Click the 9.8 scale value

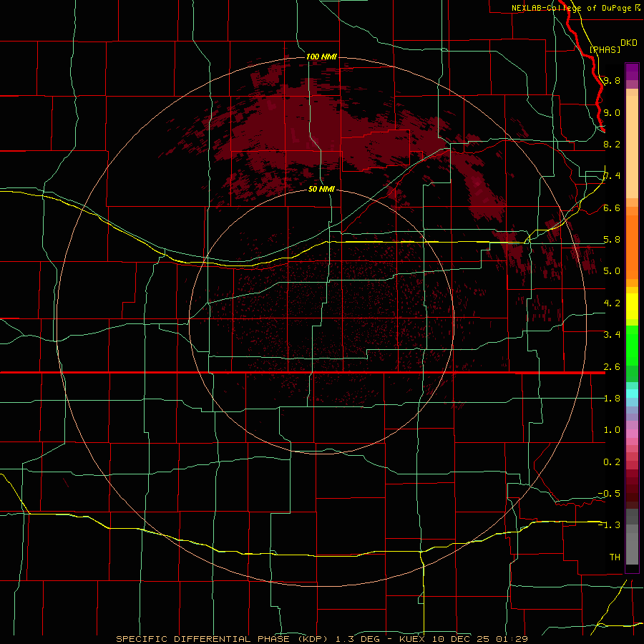click(x=612, y=80)
